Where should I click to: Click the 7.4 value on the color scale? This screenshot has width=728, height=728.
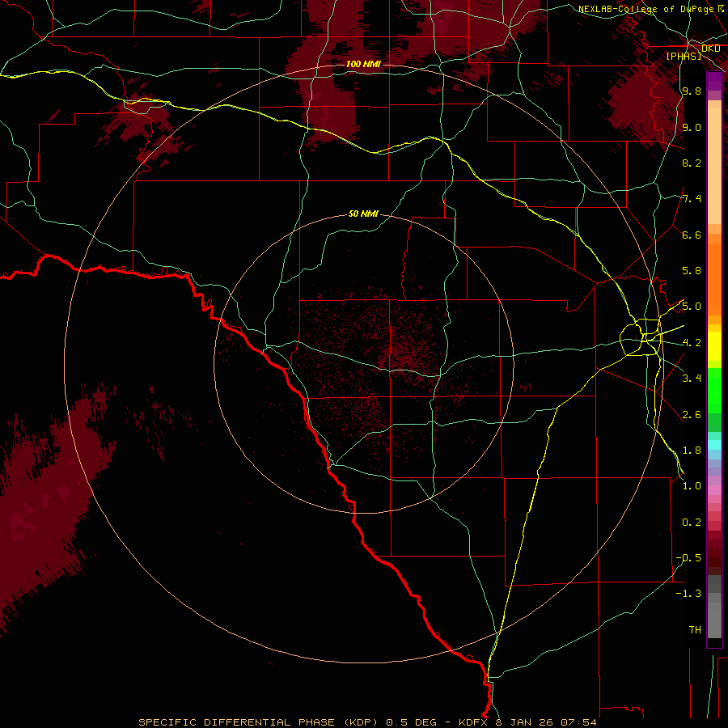(x=692, y=199)
